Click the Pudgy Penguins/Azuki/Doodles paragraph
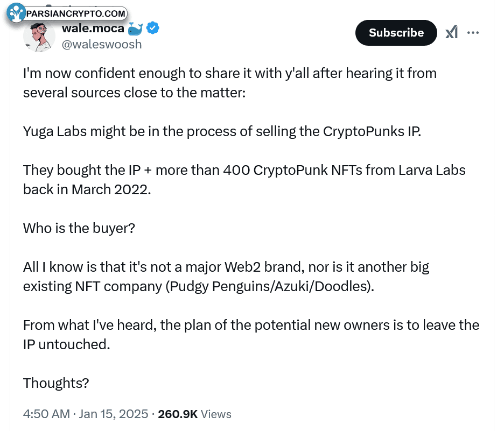Image resolution: width=504 pixels, height=431 pixels. point(226,277)
